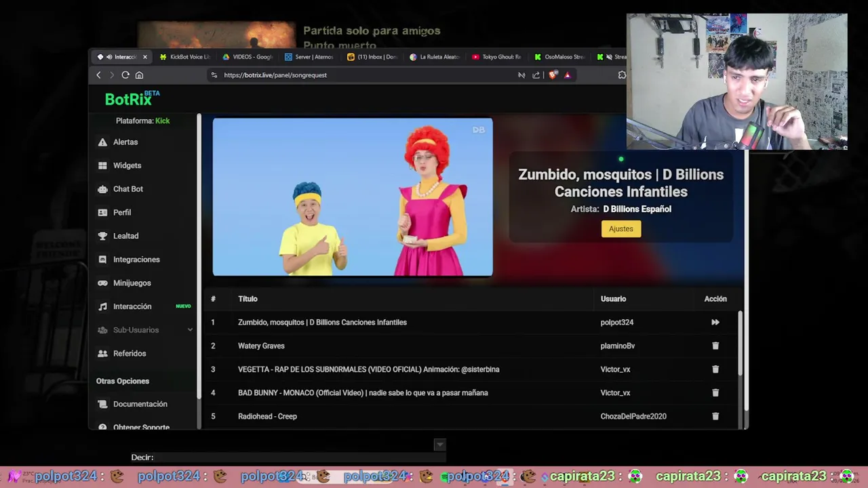Image resolution: width=868 pixels, height=488 pixels.
Task: Switch to the OsoMaloso Stream tab
Action: coord(559,57)
